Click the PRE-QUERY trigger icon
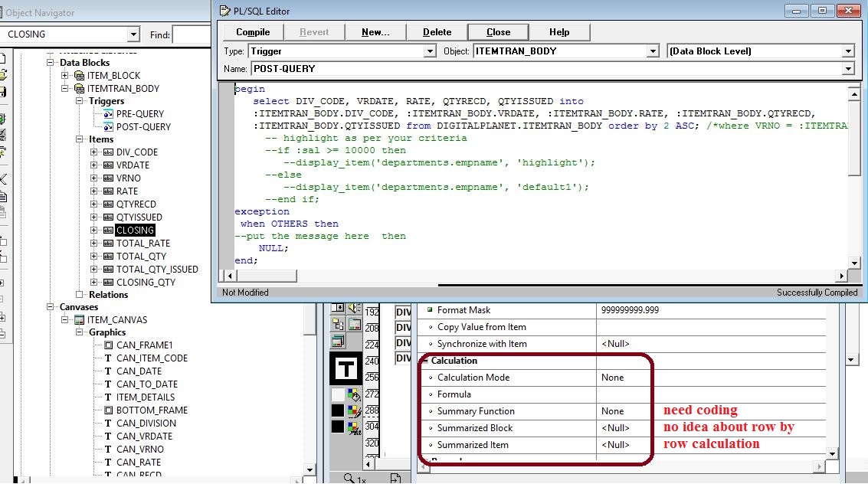The image size is (868, 484). click(109, 114)
